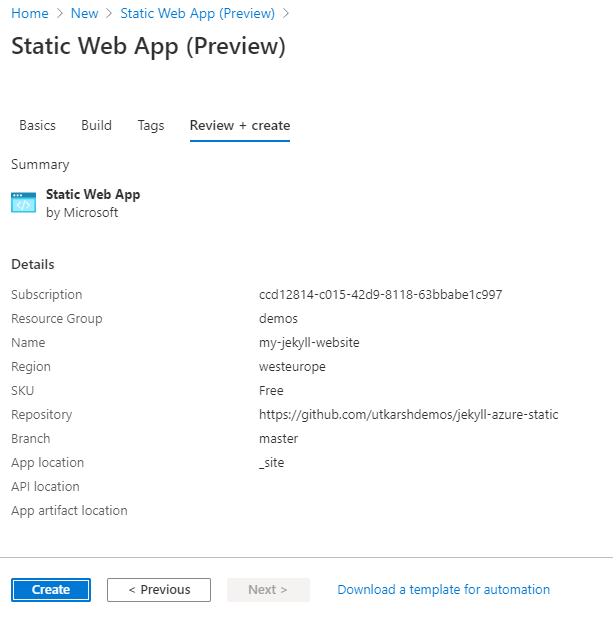Viewport: 613px width, 618px height.
Task: Select the Tags tab
Action: coord(151,126)
